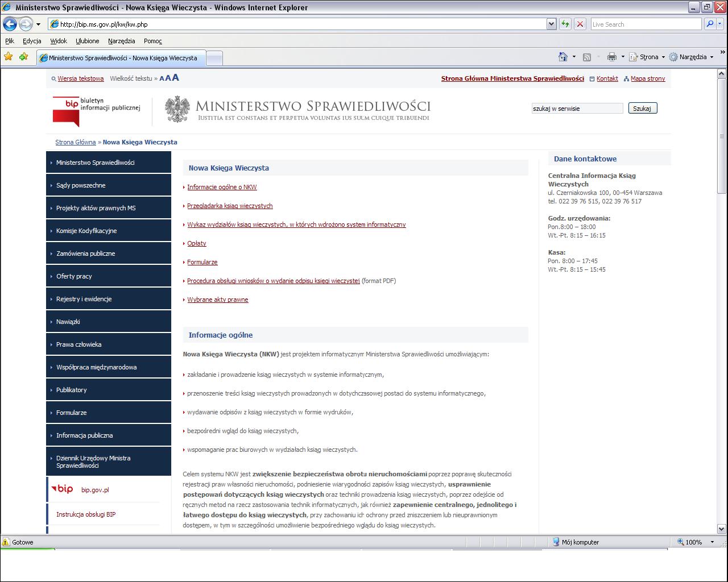
Task: Select the largest text size A
Action: 175,77
